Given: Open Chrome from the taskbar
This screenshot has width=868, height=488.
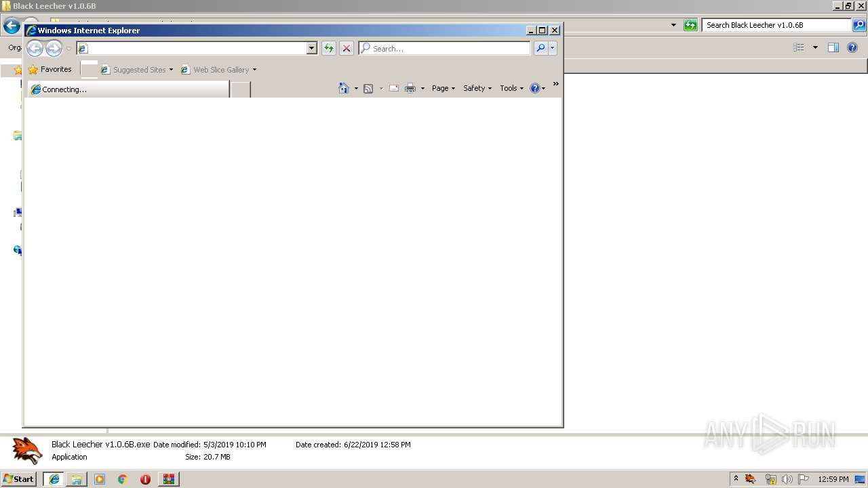Looking at the screenshot, I should point(123,479).
